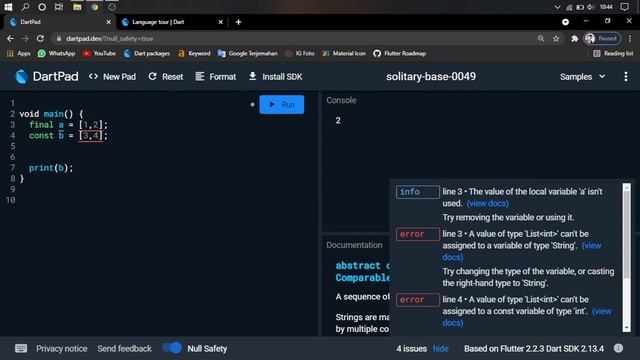
Task: Open the Privacy notice link
Action: point(62,349)
